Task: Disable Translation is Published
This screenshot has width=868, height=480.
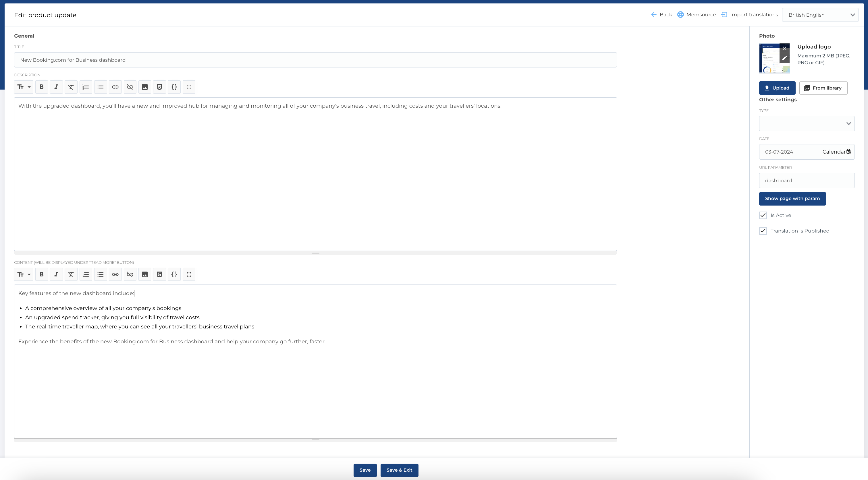Action: 763,231
